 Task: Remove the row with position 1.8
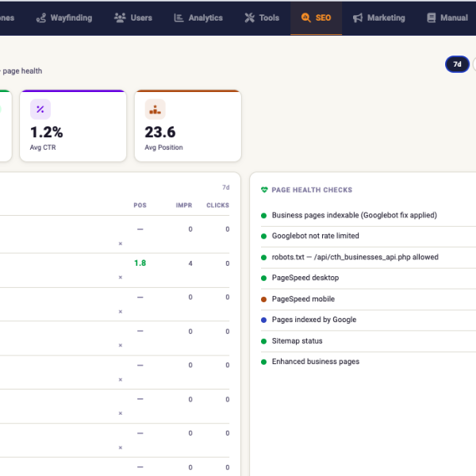click(121, 278)
